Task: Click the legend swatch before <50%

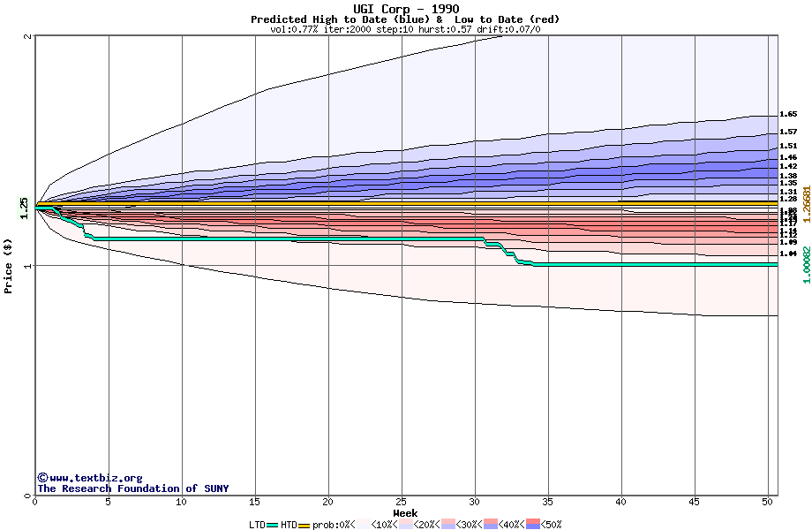Action: point(532,525)
